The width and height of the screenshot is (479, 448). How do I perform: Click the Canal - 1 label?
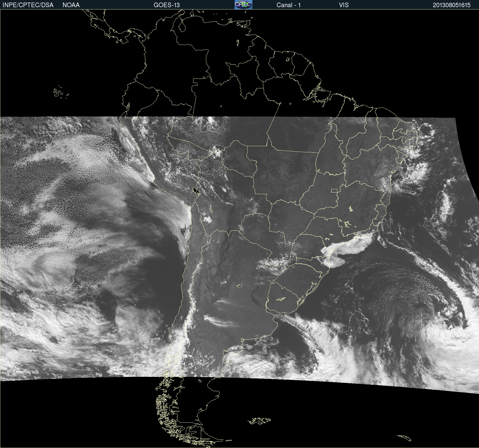click(x=288, y=5)
